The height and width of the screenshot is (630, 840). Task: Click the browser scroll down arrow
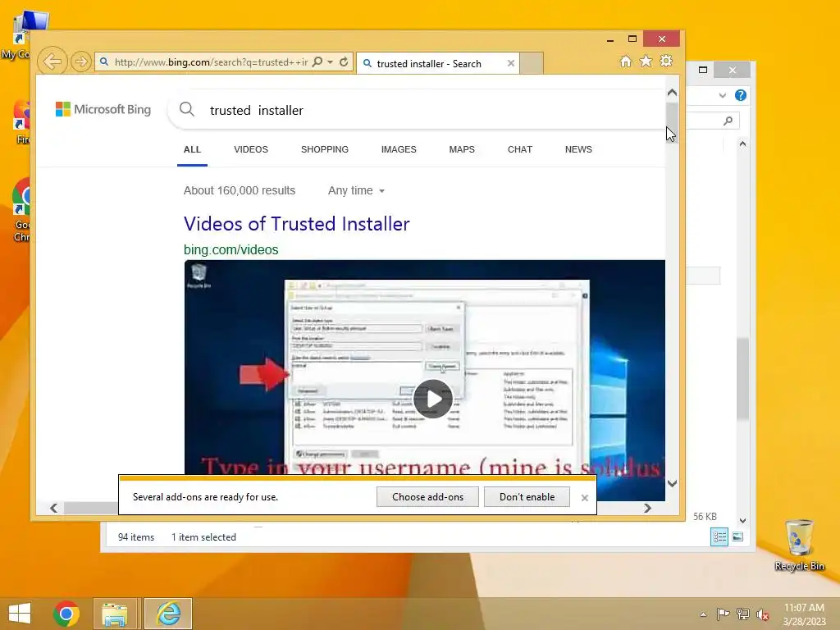673,483
